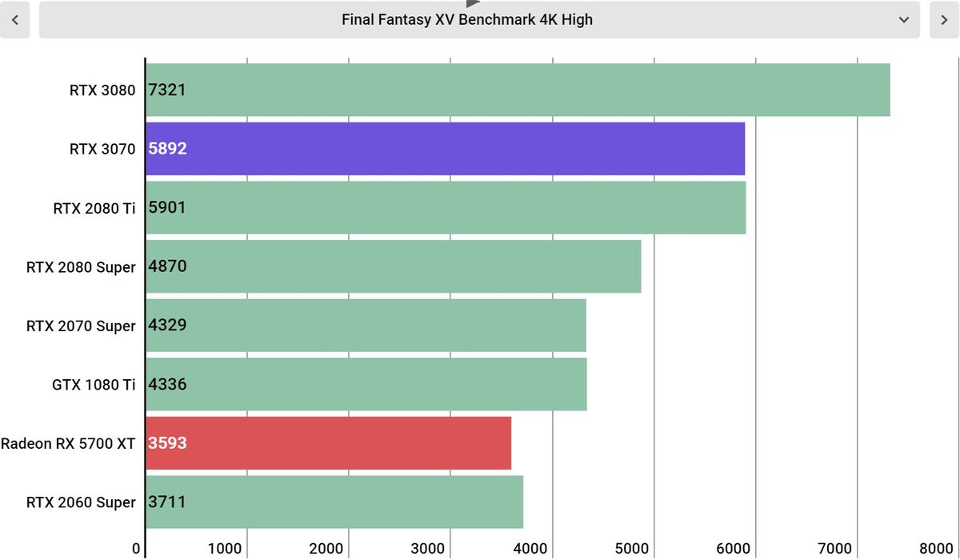
Task: Click the RTX 2080 Super bar
Action: coord(393,266)
